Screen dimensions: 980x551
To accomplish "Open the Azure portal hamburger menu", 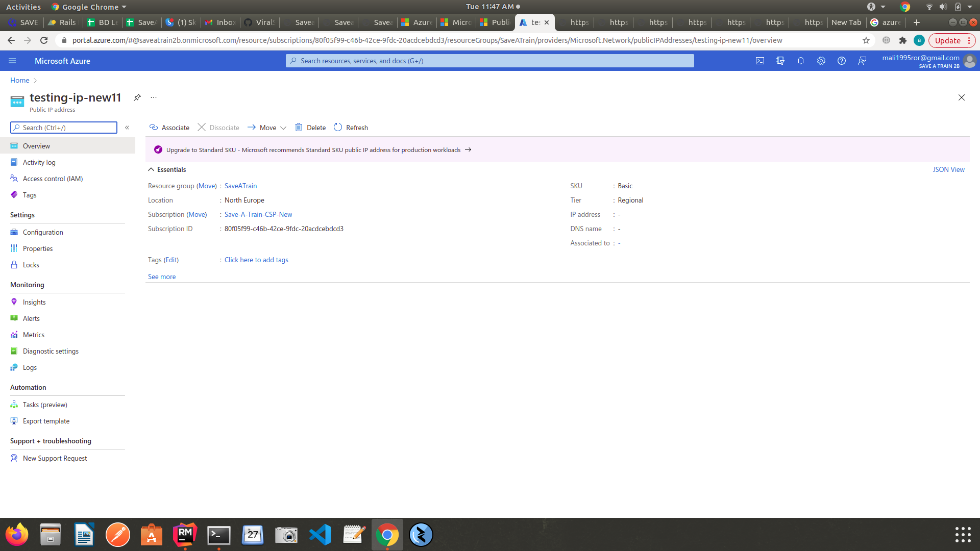I will click(12, 61).
